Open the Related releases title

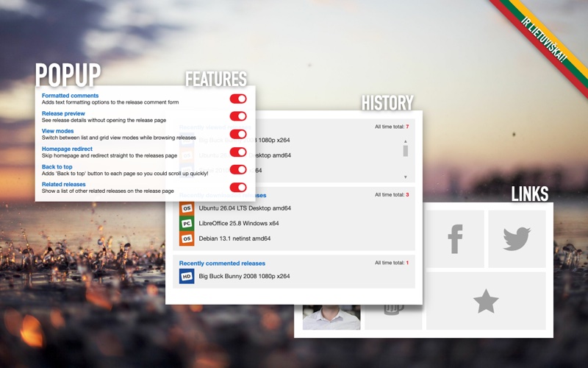64,185
